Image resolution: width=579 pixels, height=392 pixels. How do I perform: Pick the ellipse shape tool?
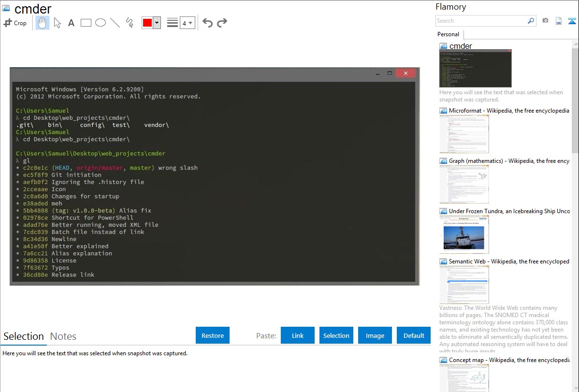(101, 23)
